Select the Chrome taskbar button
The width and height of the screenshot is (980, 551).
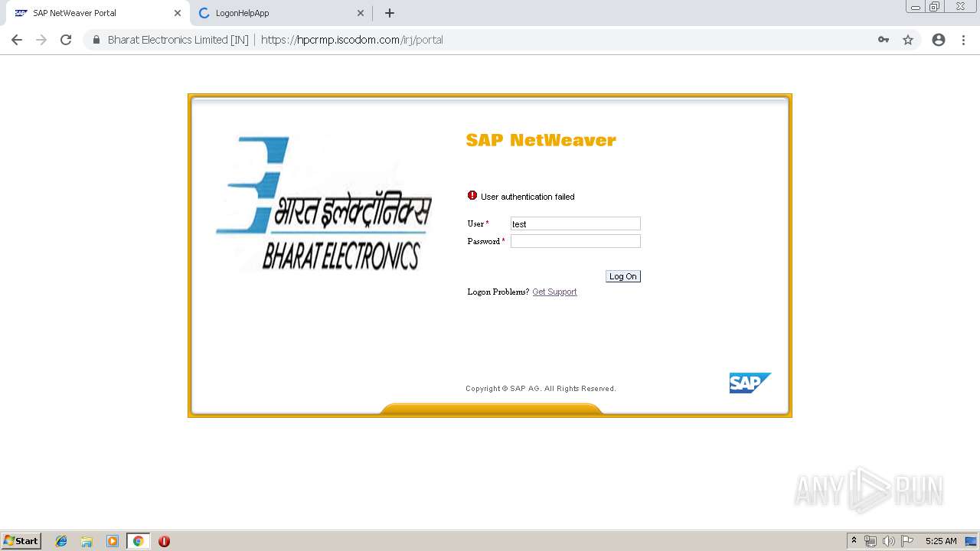point(138,541)
